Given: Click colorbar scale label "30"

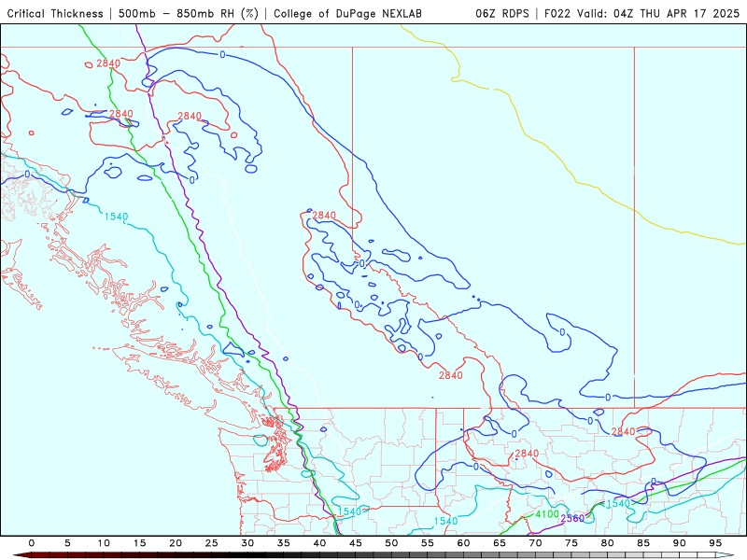Looking at the screenshot, I should [x=247, y=543].
